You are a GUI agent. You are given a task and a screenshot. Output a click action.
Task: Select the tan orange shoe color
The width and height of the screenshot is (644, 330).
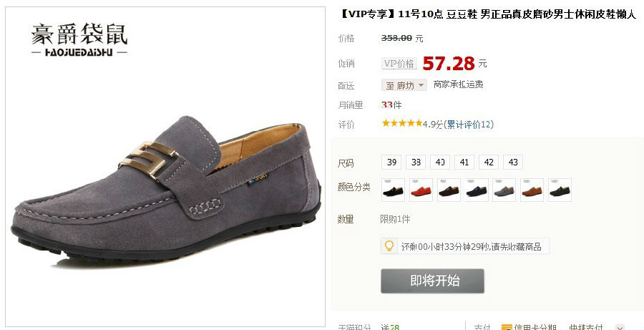coord(532,190)
